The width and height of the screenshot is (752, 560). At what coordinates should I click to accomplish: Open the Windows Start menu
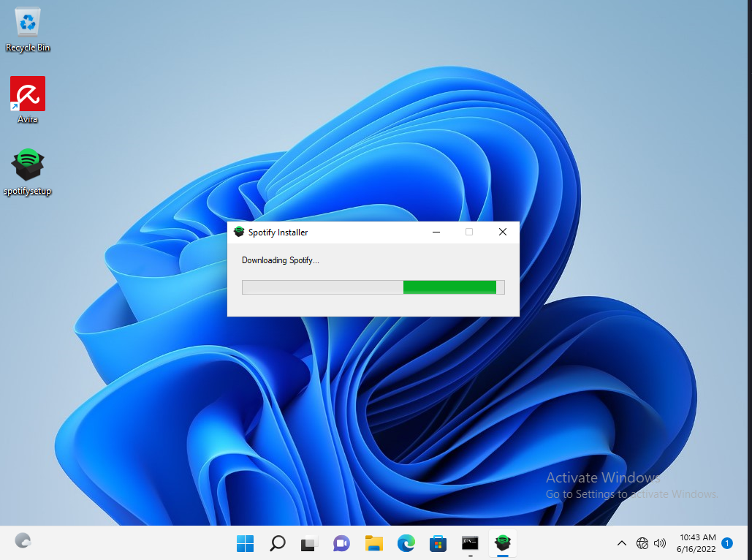(245, 543)
